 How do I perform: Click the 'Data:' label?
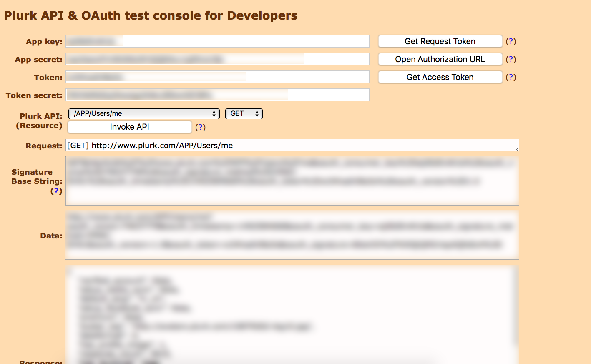(x=51, y=236)
